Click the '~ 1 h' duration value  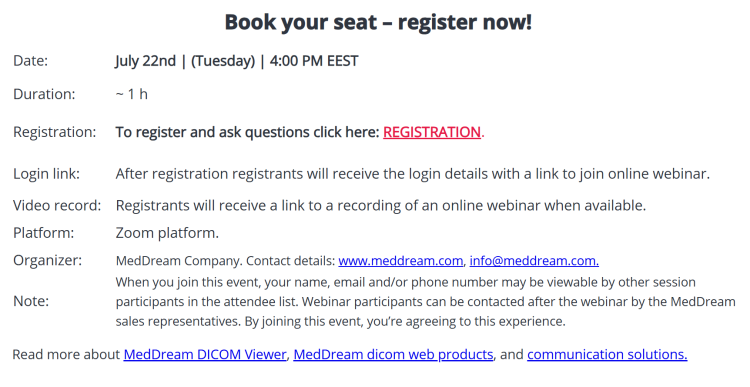click(x=132, y=94)
